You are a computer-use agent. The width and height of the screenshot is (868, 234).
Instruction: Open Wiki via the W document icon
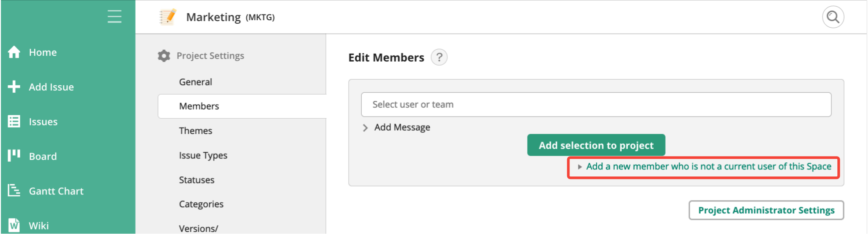coord(14,225)
